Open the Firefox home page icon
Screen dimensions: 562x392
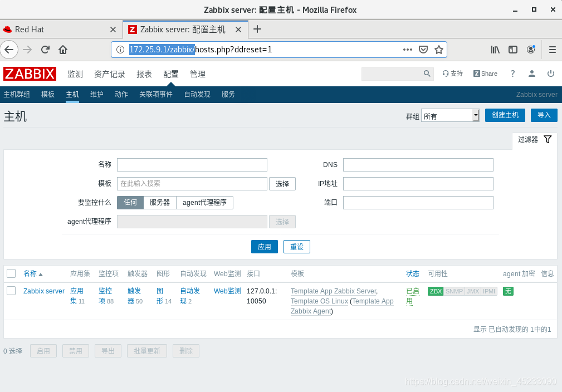[63, 50]
